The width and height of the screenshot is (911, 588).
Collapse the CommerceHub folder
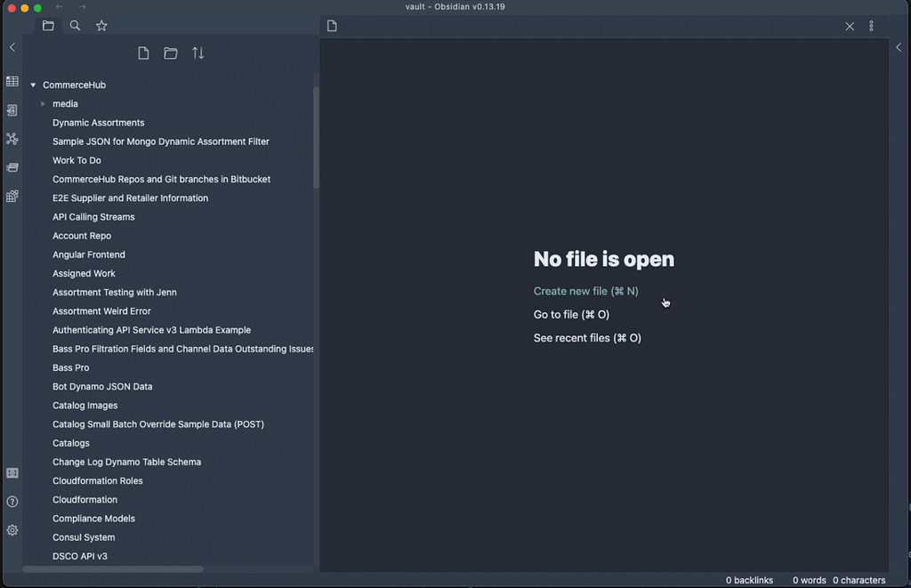tap(33, 85)
